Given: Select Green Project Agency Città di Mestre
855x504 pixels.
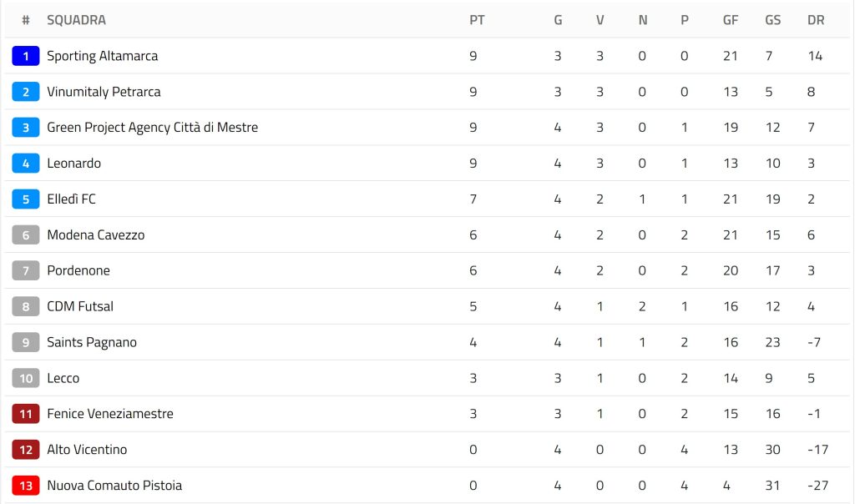Looking at the screenshot, I should [152, 128].
